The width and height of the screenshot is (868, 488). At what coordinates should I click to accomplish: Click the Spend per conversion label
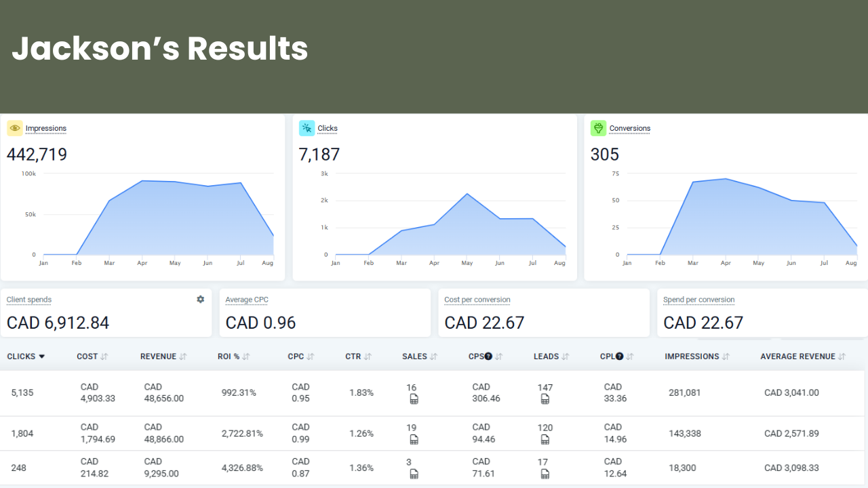pos(699,300)
